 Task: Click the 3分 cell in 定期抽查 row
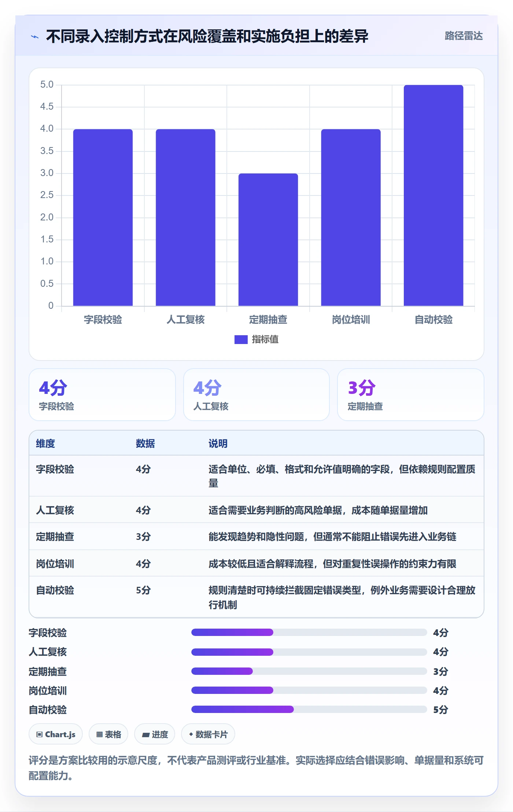143,537
